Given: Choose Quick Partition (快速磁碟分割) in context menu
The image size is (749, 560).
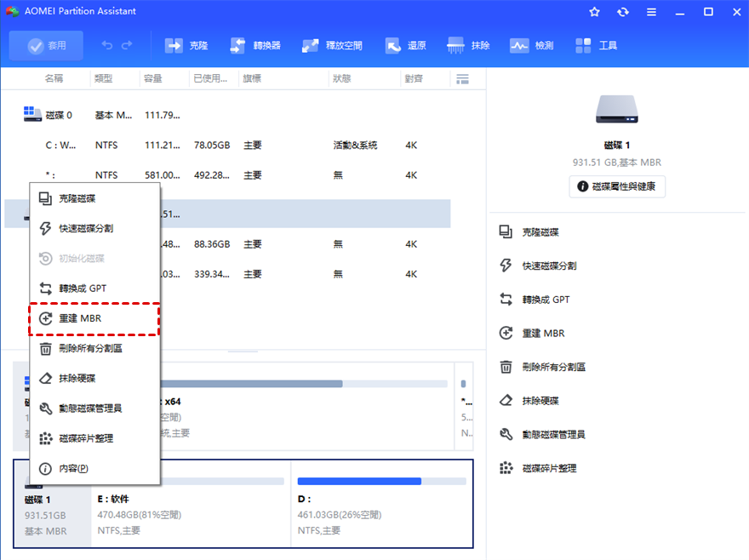Looking at the screenshot, I should pyautogui.click(x=94, y=228).
